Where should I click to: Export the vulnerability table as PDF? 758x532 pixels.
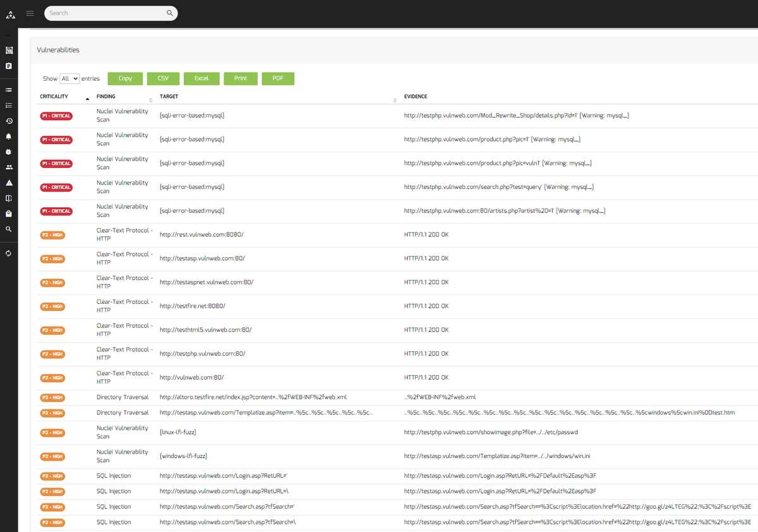[277, 78]
